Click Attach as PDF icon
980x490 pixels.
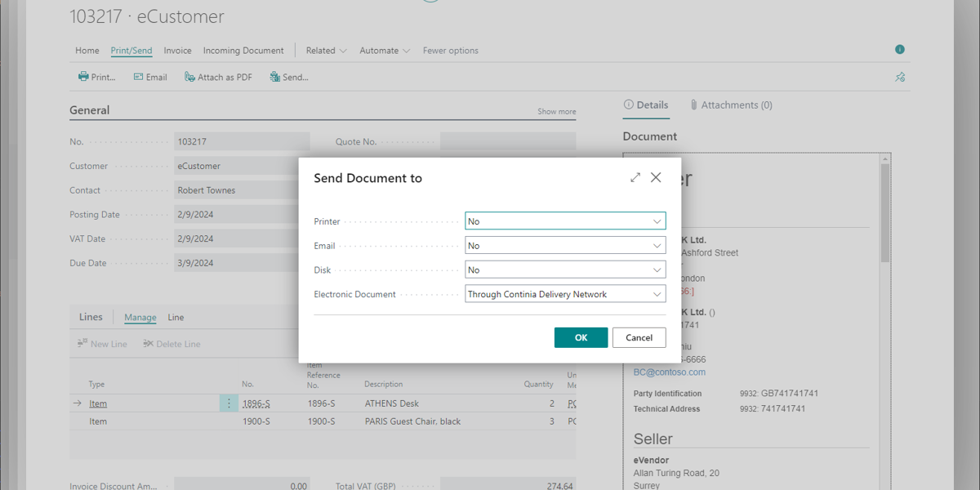tap(190, 77)
